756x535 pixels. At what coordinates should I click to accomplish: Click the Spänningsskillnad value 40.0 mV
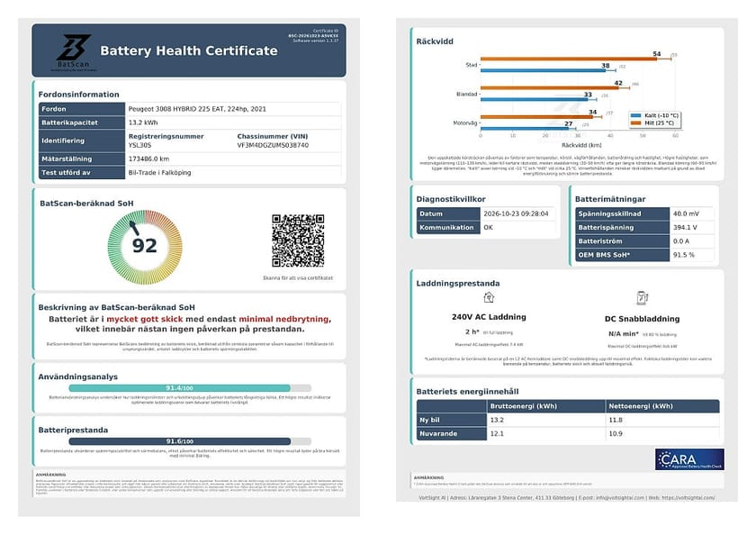pos(686,213)
